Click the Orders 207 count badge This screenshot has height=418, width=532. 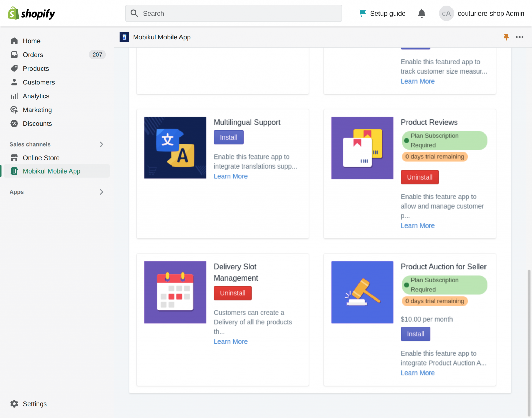[x=97, y=55]
